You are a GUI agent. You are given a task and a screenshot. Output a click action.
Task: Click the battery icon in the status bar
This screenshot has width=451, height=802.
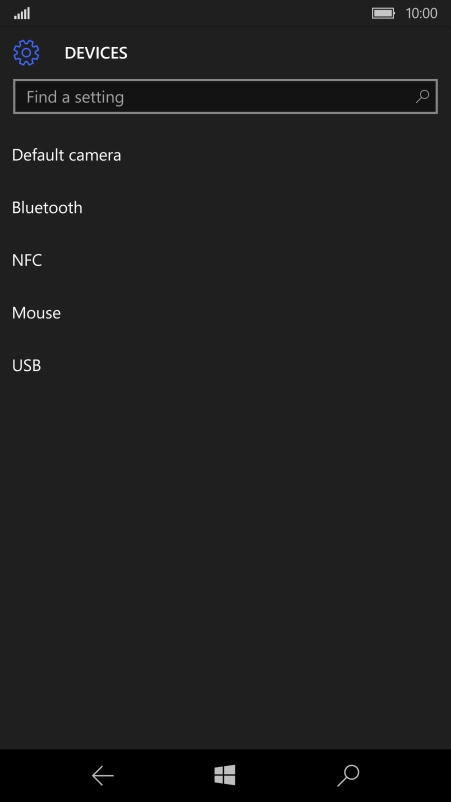(384, 13)
